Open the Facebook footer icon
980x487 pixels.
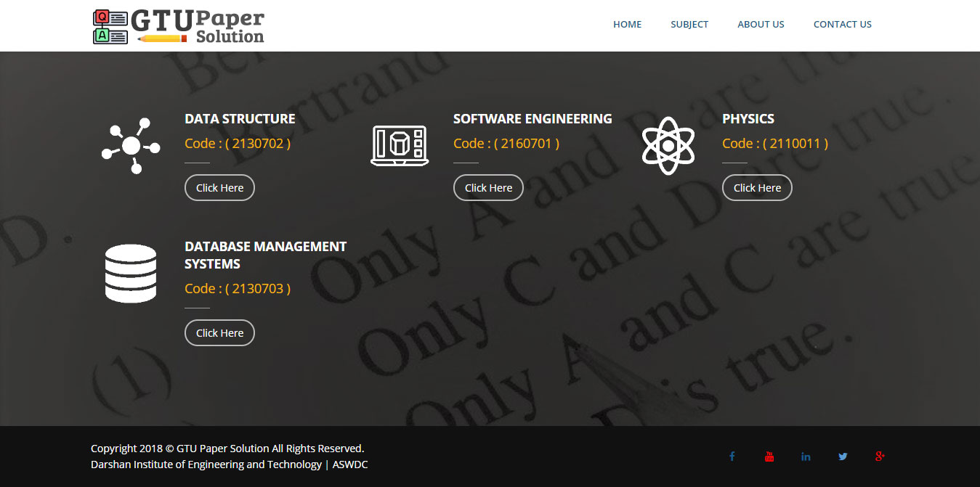point(732,457)
